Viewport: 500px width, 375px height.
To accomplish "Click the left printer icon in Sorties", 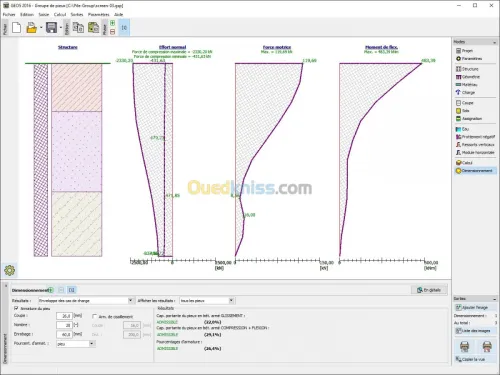I will click(464, 346).
